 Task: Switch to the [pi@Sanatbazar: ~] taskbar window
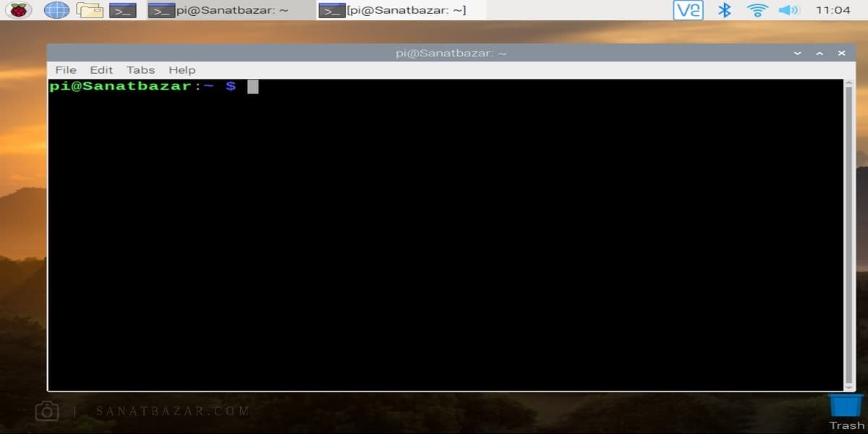click(401, 10)
